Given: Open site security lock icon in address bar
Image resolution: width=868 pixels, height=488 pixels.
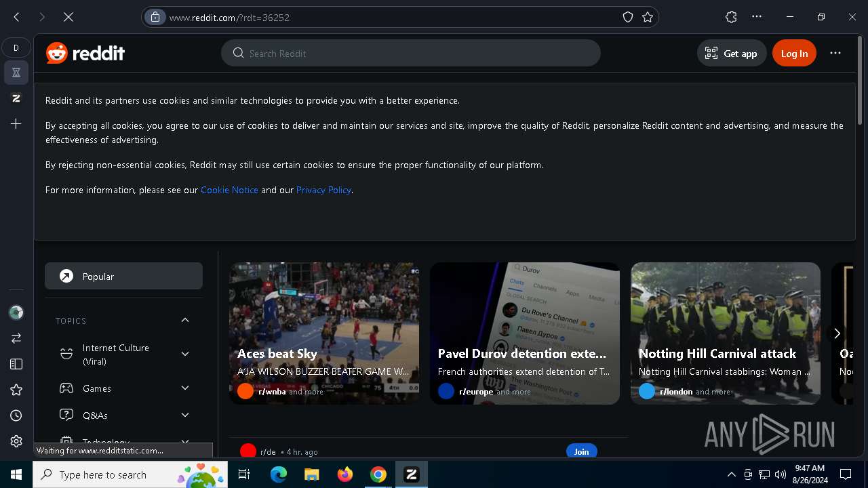Looking at the screenshot, I should (x=155, y=17).
